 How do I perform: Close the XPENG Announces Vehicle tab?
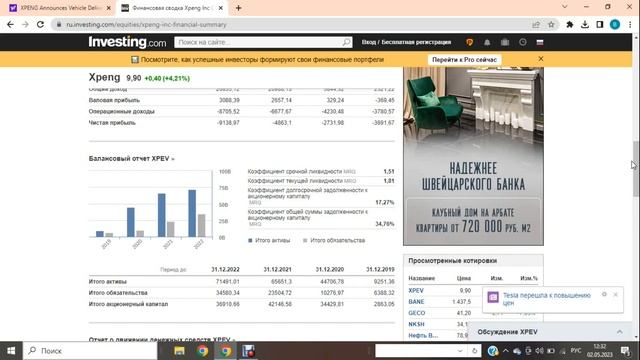(109, 8)
